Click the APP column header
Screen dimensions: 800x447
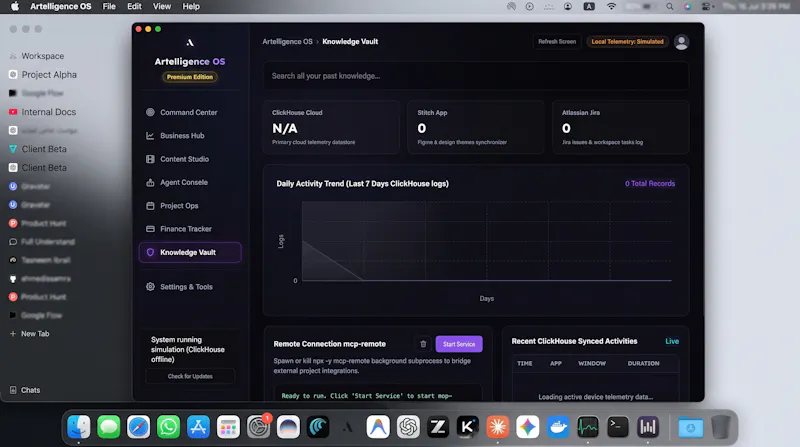click(556, 363)
